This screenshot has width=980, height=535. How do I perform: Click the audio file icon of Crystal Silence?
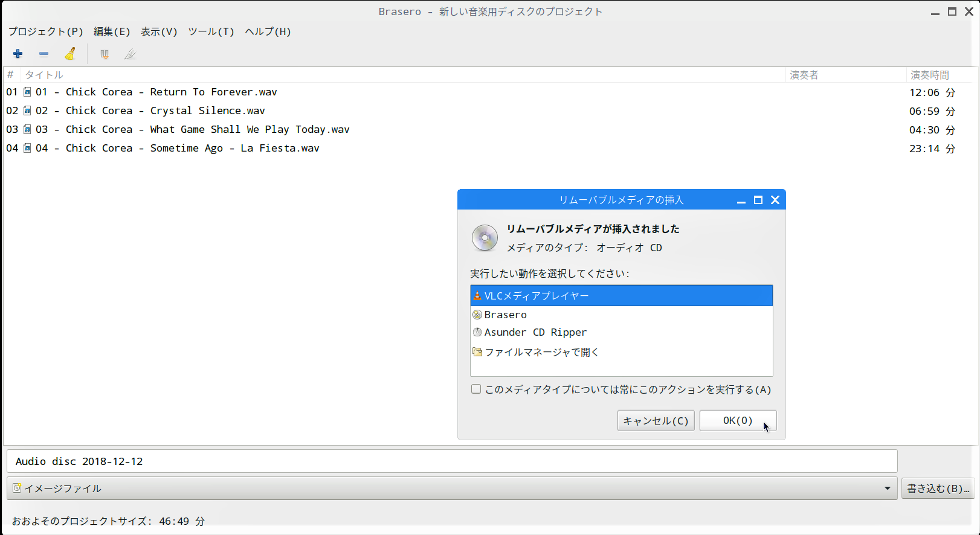[27, 111]
